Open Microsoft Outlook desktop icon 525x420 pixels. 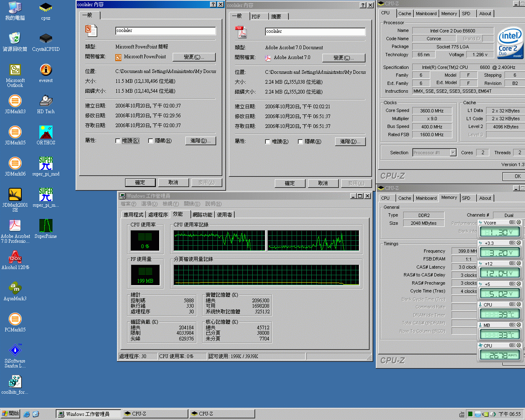(x=15, y=75)
